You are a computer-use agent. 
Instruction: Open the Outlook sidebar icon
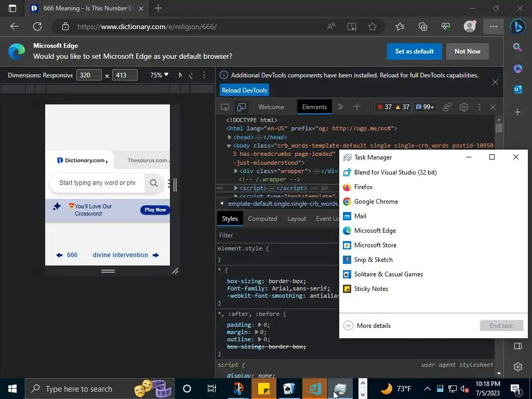(518, 89)
